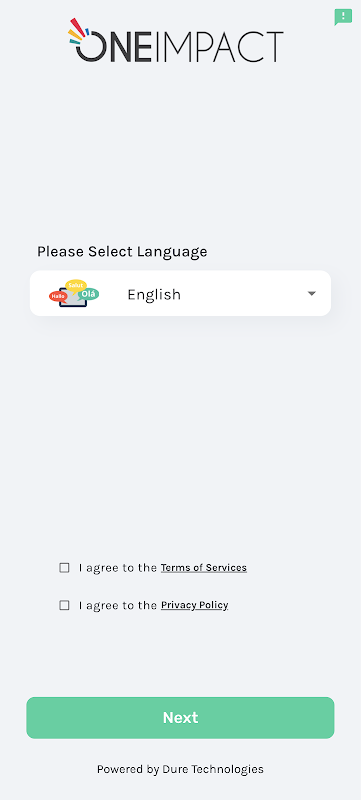
Task: Tap the green Next button
Action: pos(180,718)
